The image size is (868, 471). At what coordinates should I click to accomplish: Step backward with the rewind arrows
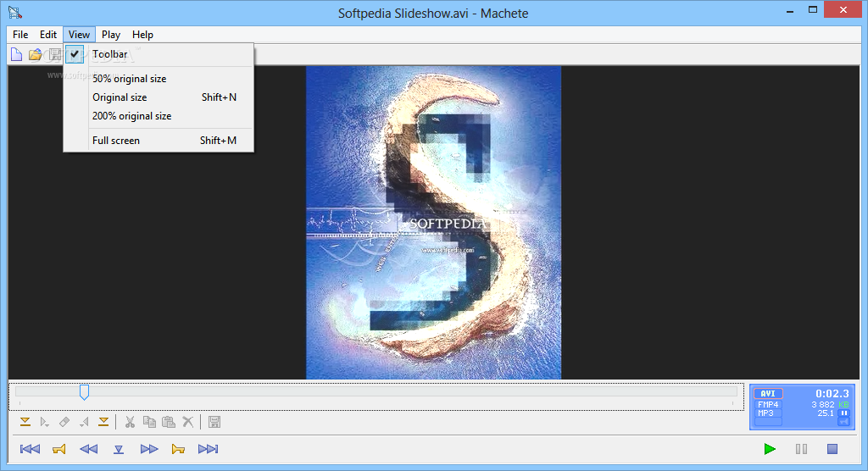point(88,449)
